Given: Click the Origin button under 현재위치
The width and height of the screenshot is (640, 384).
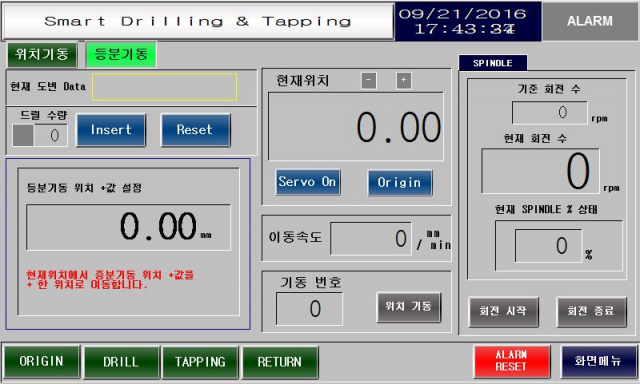Looking at the screenshot, I should tap(400, 183).
